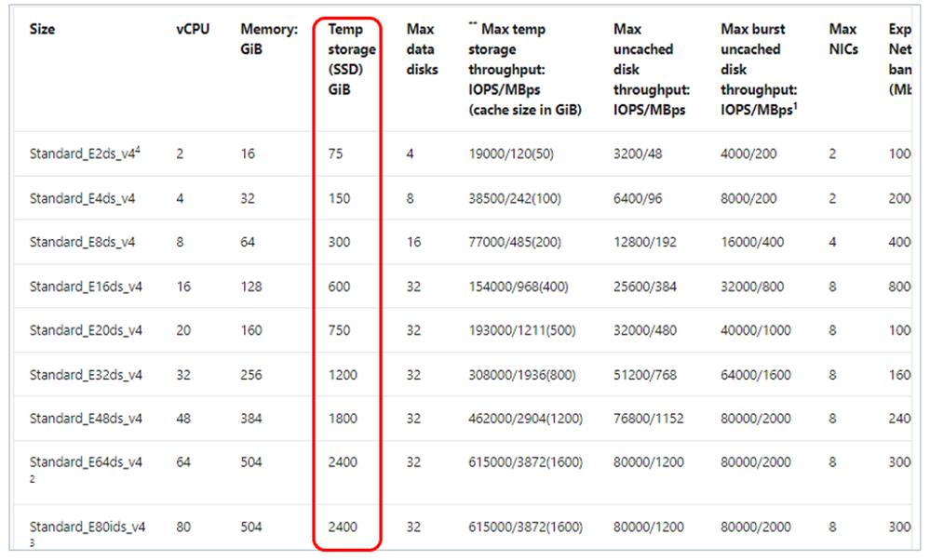This screenshot has height=560, width=930.
Task: Click the 8000/200 burst throughput cell
Action: pyautogui.click(x=748, y=198)
